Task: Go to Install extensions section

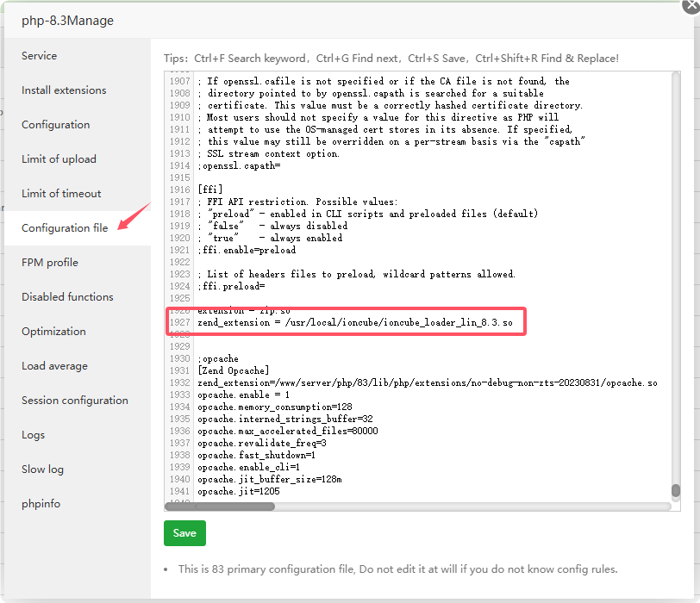Action: (64, 90)
